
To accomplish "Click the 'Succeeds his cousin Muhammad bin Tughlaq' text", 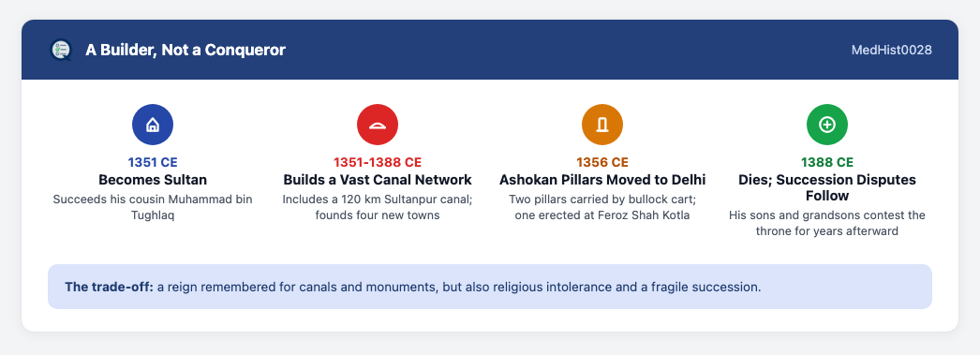I will (153, 208).
